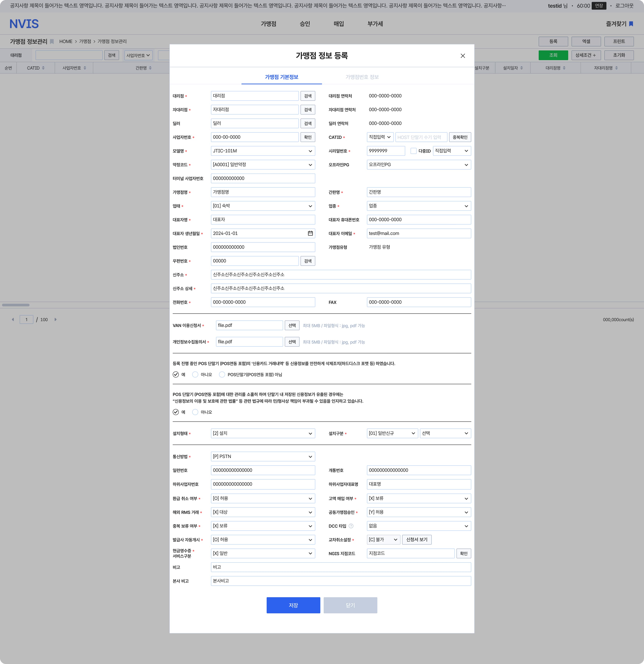
Task: Click the DCC 타입 help question icon
Action: 351,526
